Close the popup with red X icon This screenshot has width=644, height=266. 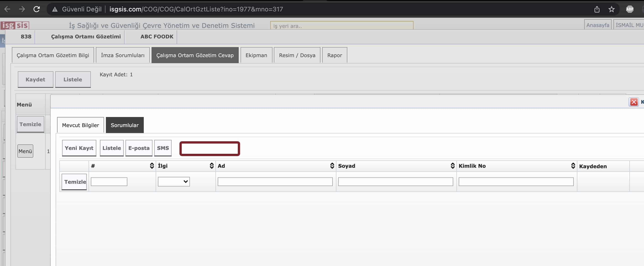[x=634, y=102]
